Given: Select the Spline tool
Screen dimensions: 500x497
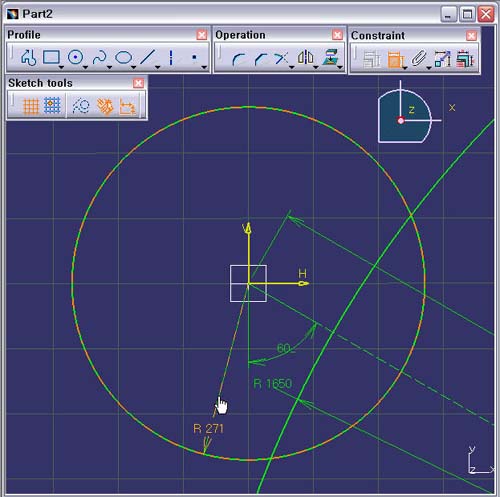Looking at the screenshot, I should coord(99,57).
